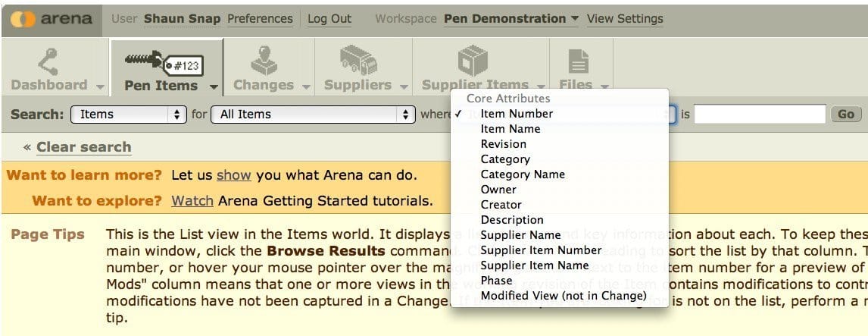Click the Shaun Snap user name

tap(182, 19)
